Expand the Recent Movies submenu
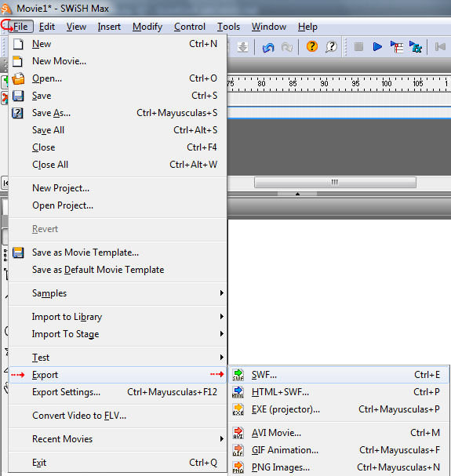451x476 pixels. pos(117,439)
